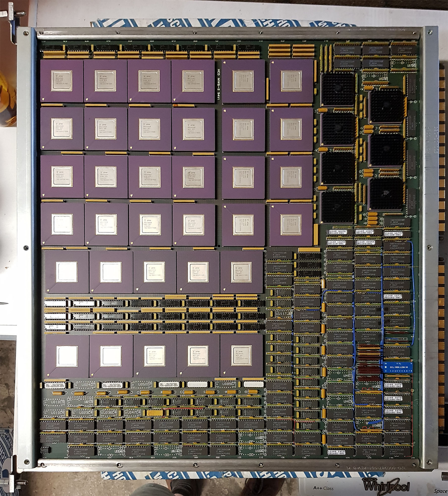Select the empty U024D7 chip footprint

click(84, 385)
